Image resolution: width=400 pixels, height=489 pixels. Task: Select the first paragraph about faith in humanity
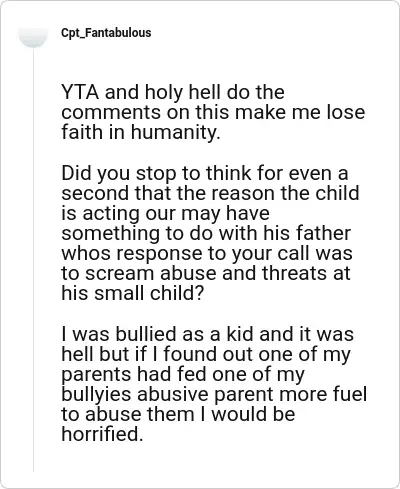coord(213,112)
